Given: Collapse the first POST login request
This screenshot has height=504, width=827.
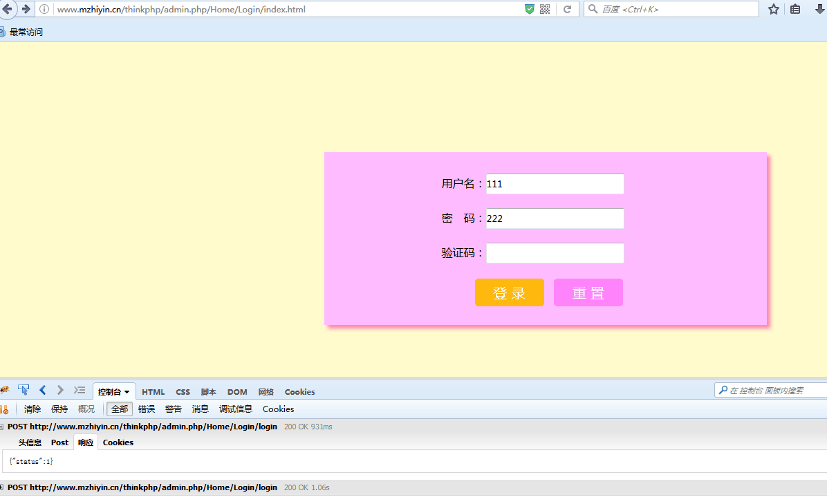Looking at the screenshot, I should pyautogui.click(x=2, y=427).
